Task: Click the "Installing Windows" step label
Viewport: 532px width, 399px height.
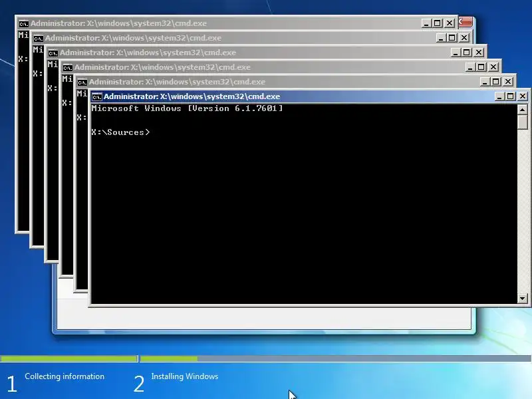Action: tap(185, 376)
